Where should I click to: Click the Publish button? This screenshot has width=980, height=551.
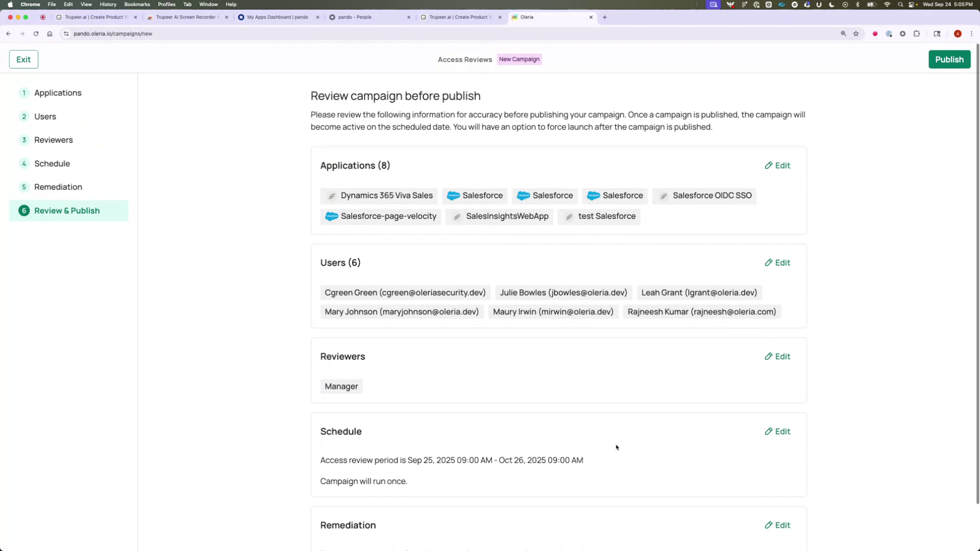pyautogui.click(x=949, y=59)
